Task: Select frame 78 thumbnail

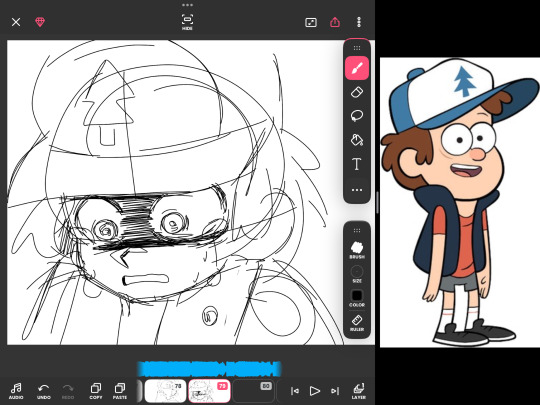Action: (x=165, y=391)
